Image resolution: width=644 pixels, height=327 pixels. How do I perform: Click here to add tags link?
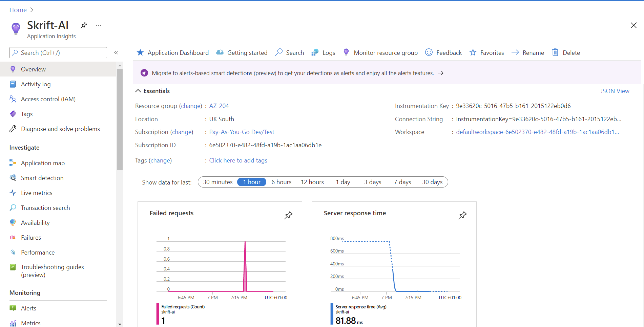click(x=238, y=160)
